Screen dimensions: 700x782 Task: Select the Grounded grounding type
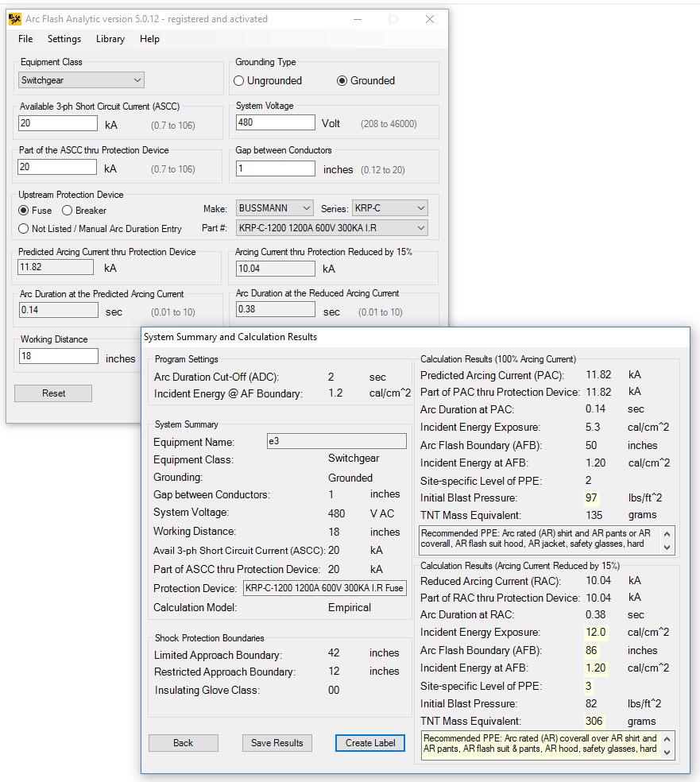pyautogui.click(x=342, y=80)
